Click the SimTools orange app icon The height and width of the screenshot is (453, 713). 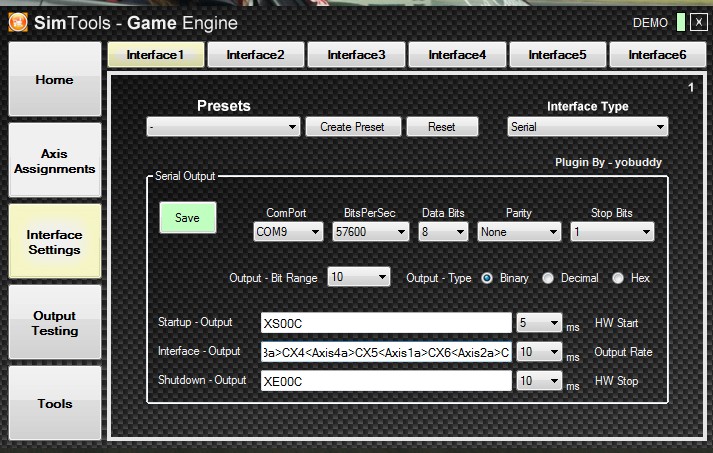(18, 22)
